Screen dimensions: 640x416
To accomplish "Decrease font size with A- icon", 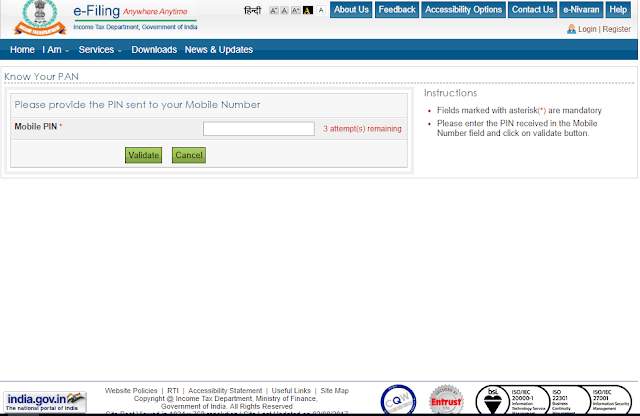I will [x=273, y=10].
